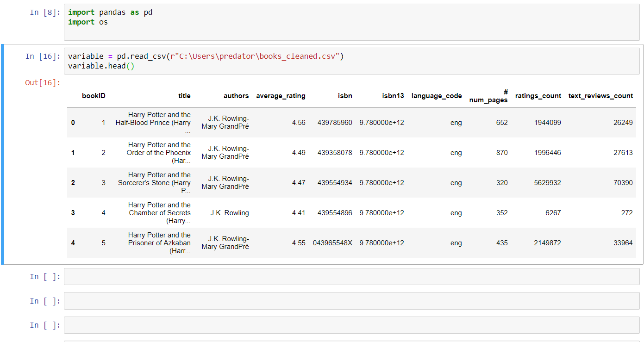Image resolution: width=644 pixels, height=342 pixels.
Task: Select the Chamber of Secrets title cell
Action: click(159, 212)
